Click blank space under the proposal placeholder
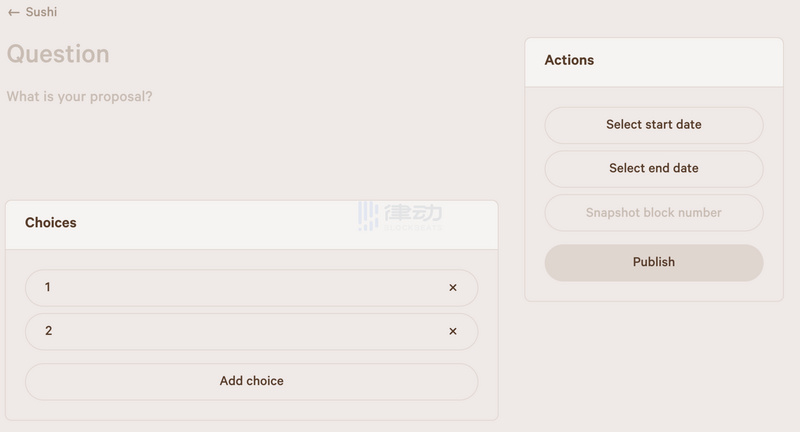This screenshot has width=800, height=432. coord(200,150)
